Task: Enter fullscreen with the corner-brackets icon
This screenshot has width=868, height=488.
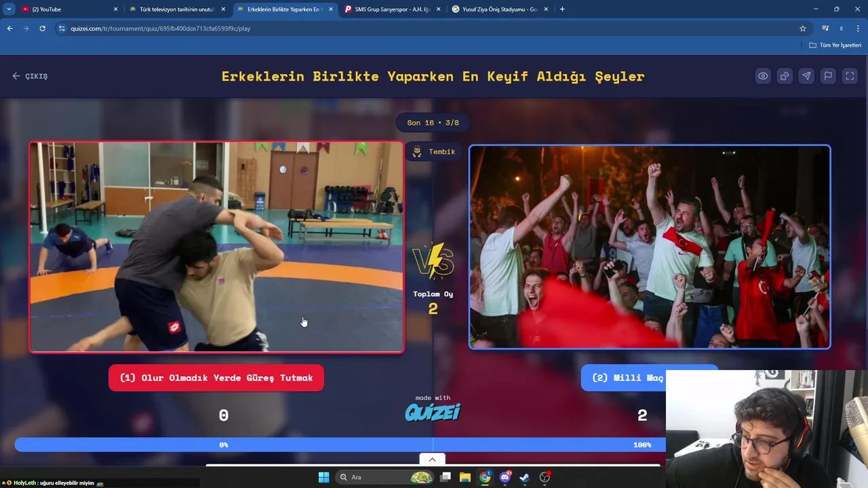Action: 850,76
